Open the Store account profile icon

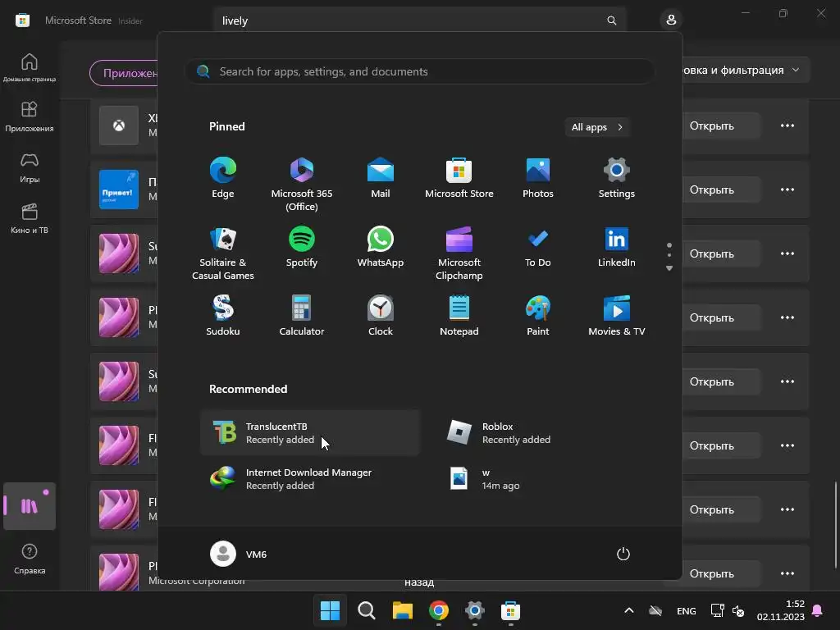tap(671, 21)
